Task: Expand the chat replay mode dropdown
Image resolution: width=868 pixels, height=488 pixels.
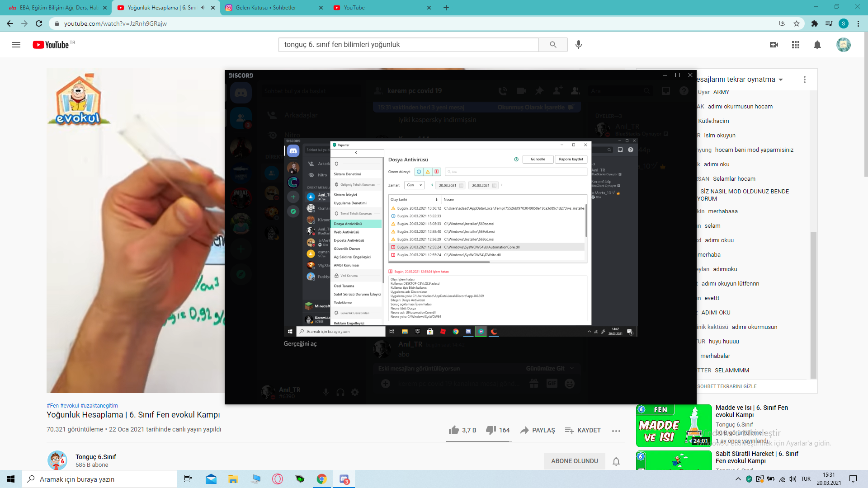Action: pyautogui.click(x=781, y=80)
